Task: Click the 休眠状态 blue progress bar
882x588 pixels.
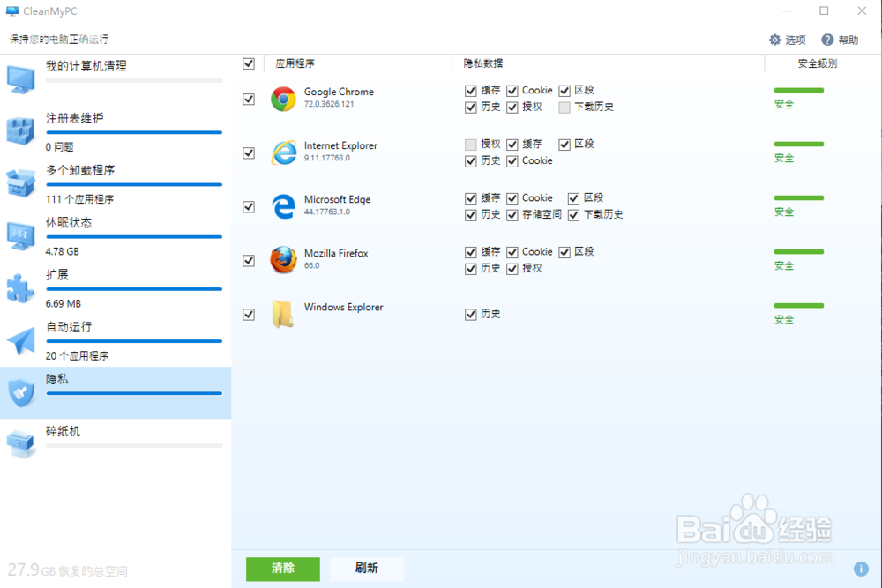Action: [134, 236]
